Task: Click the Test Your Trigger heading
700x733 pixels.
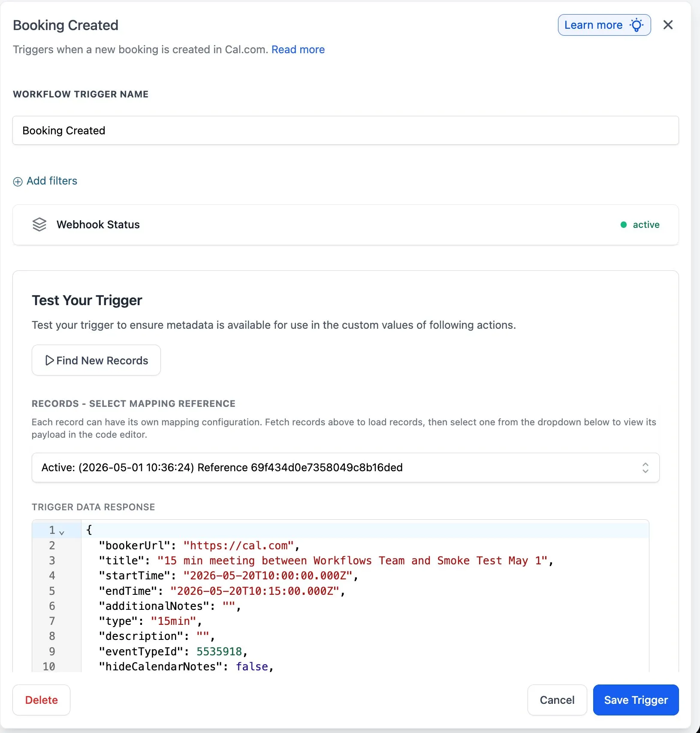Action: tap(87, 300)
